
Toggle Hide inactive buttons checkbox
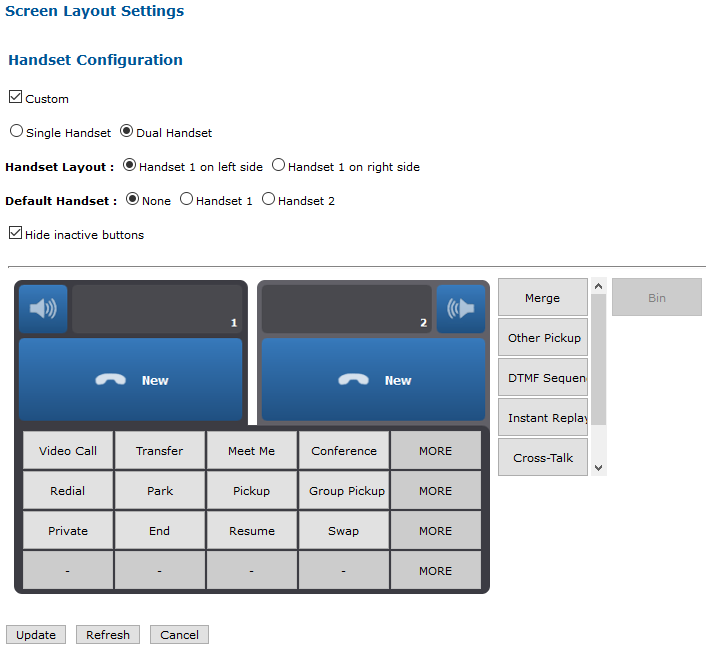point(15,233)
